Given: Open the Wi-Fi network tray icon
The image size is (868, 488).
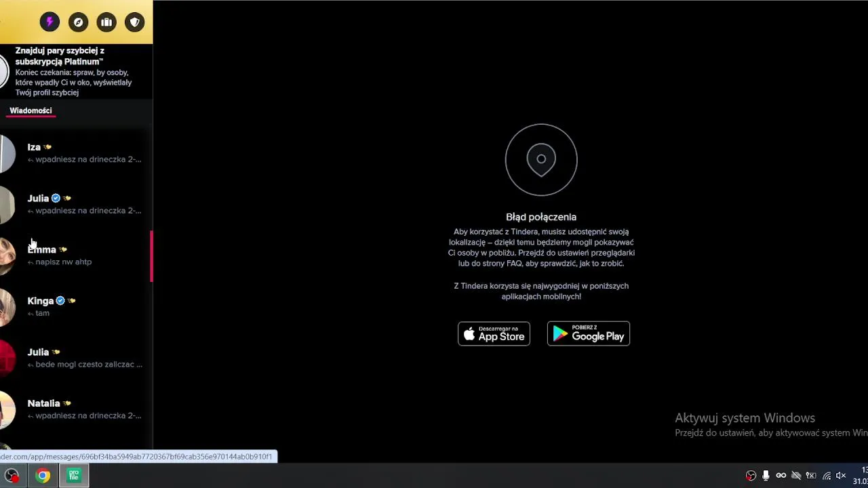Looking at the screenshot, I should [827, 476].
